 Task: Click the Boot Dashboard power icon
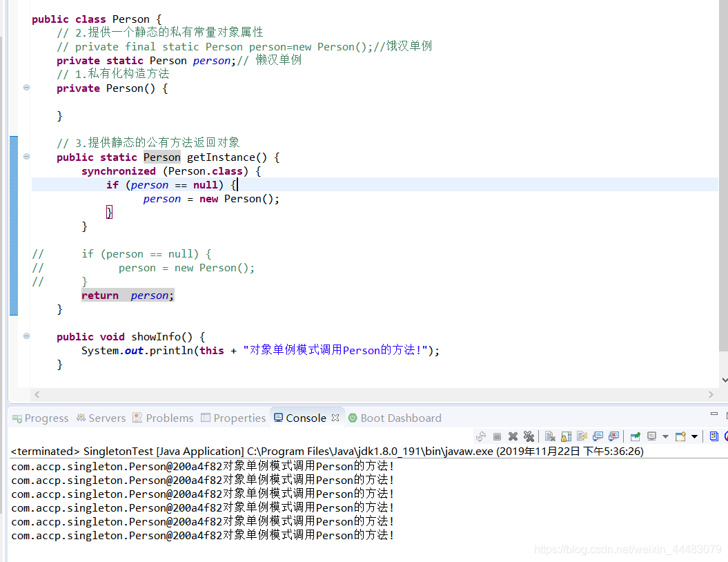353,418
